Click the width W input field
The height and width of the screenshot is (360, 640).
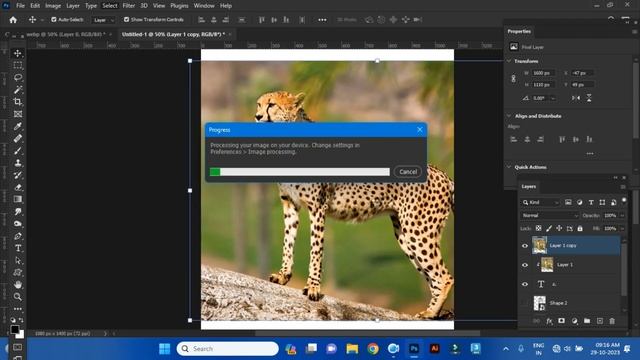pos(543,73)
